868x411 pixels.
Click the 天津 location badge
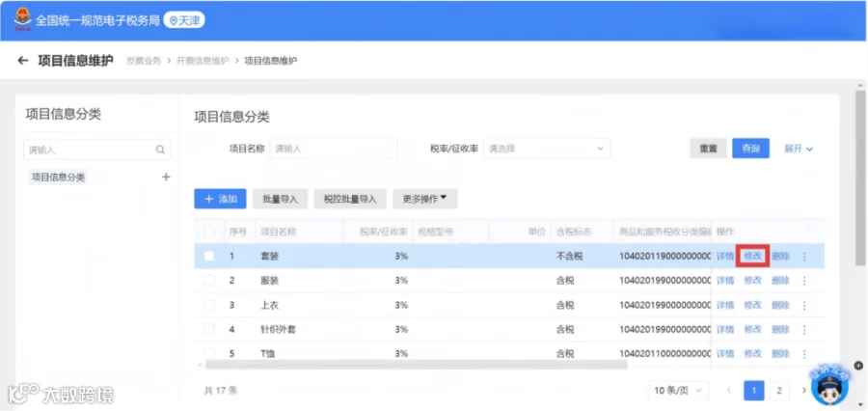(x=184, y=20)
